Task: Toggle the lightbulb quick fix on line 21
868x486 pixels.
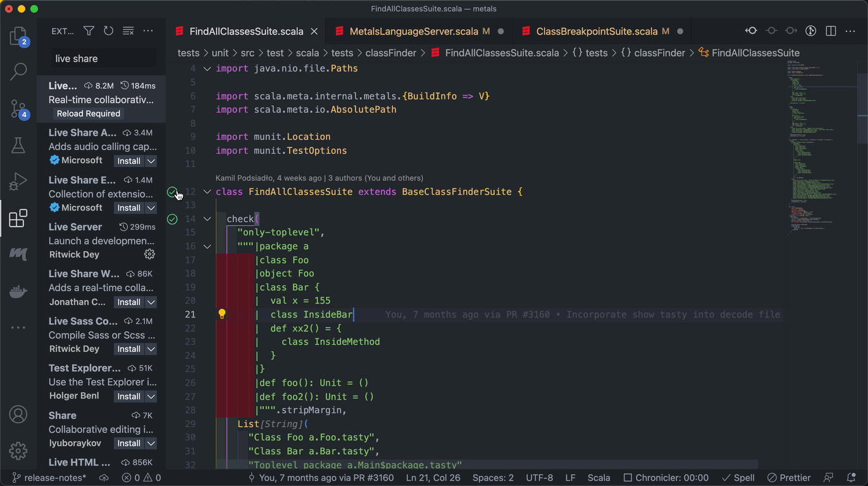Action: coord(222,313)
